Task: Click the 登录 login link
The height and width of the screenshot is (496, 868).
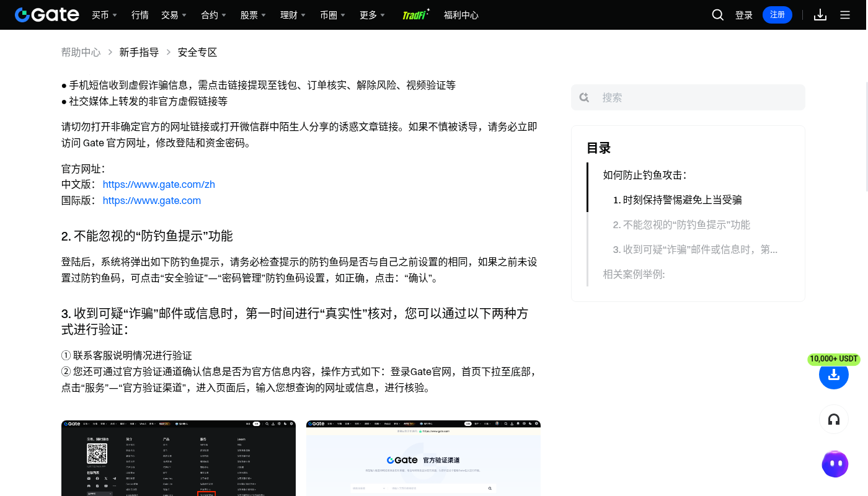Action: (x=744, y=15)
